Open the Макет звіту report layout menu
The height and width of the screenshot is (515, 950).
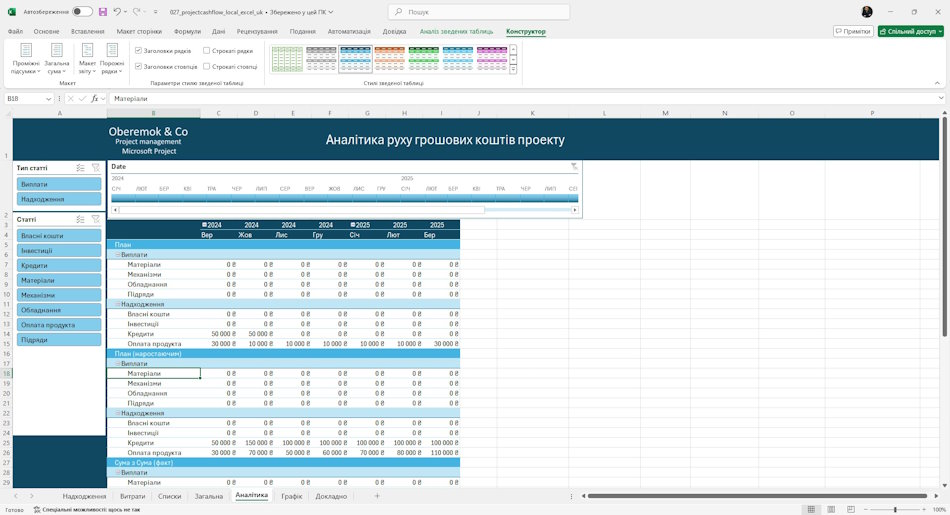[87, 59]
